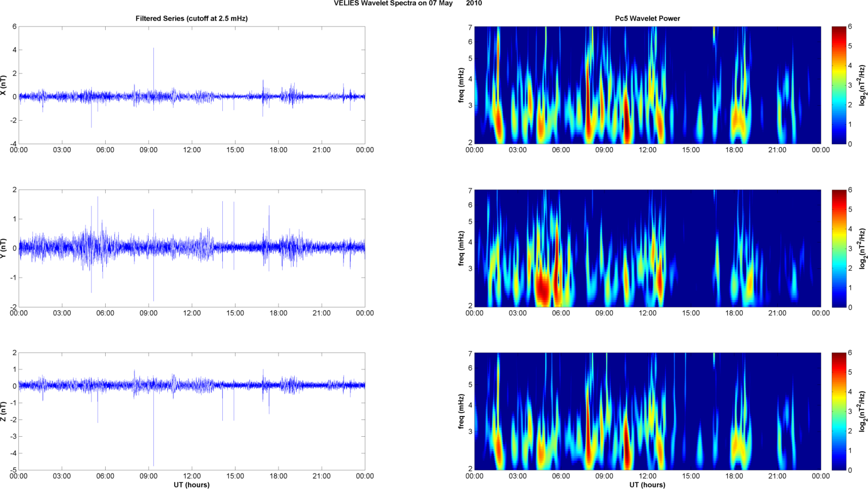Click the middle wavelet power spectrogram

tap(647, 248)
